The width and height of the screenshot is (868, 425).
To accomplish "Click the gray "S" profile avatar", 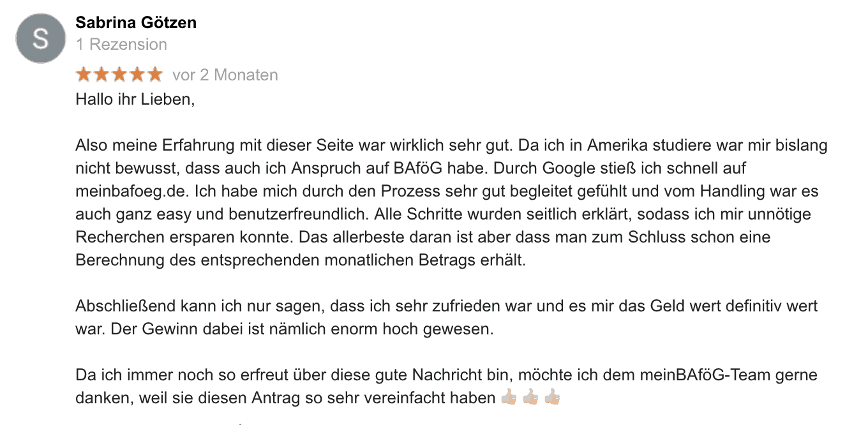I will tap(41, 38).
